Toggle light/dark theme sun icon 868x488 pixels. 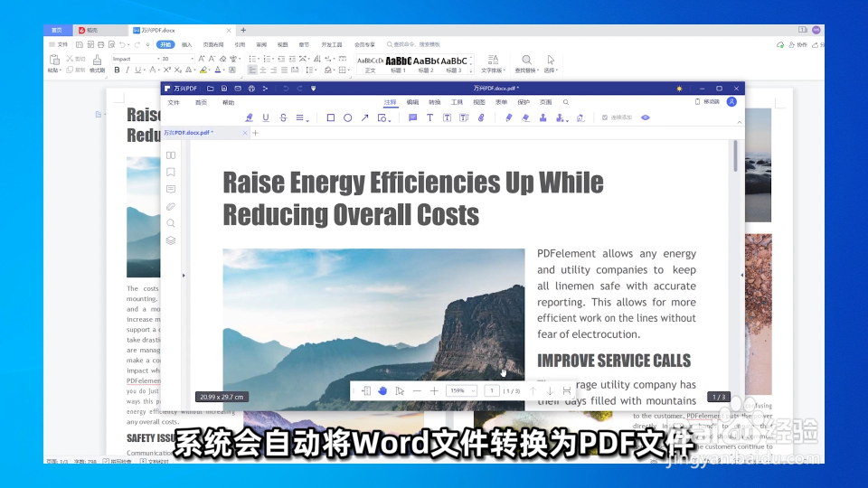tap(679, 89)
